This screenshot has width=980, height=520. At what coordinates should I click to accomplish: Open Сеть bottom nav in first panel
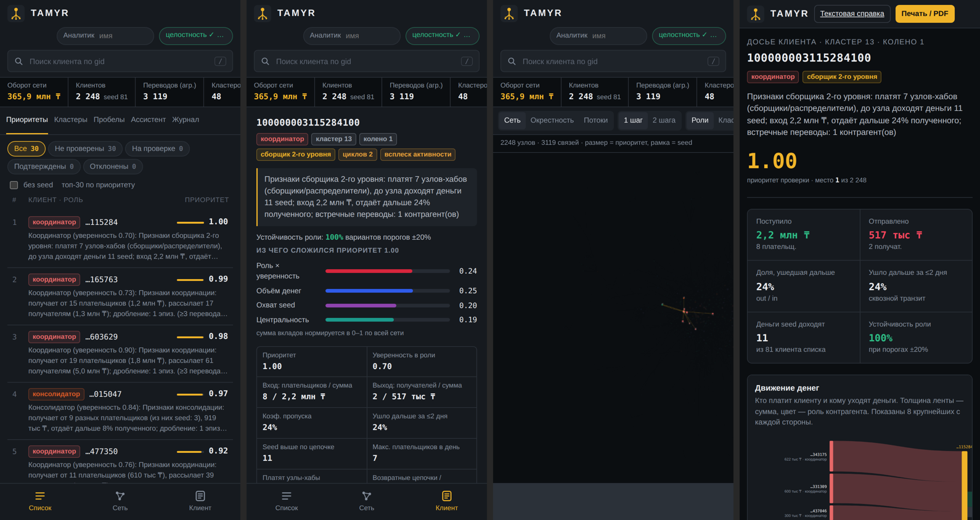pyautogui.click(x=120, y=502)
